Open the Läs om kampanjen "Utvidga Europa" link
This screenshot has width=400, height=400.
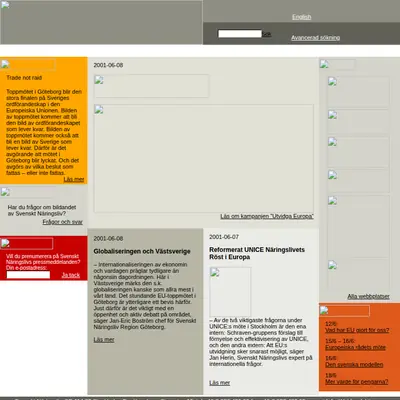click(267, 216)
